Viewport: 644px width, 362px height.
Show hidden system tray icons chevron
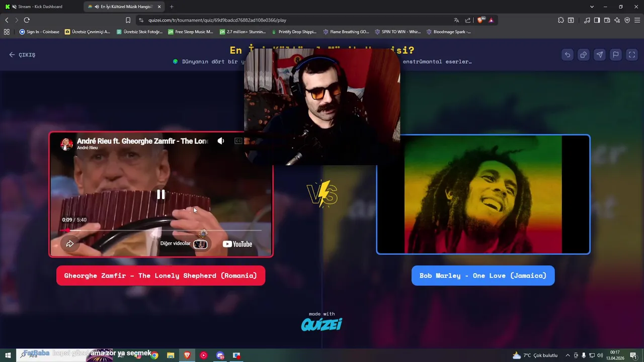568,355
